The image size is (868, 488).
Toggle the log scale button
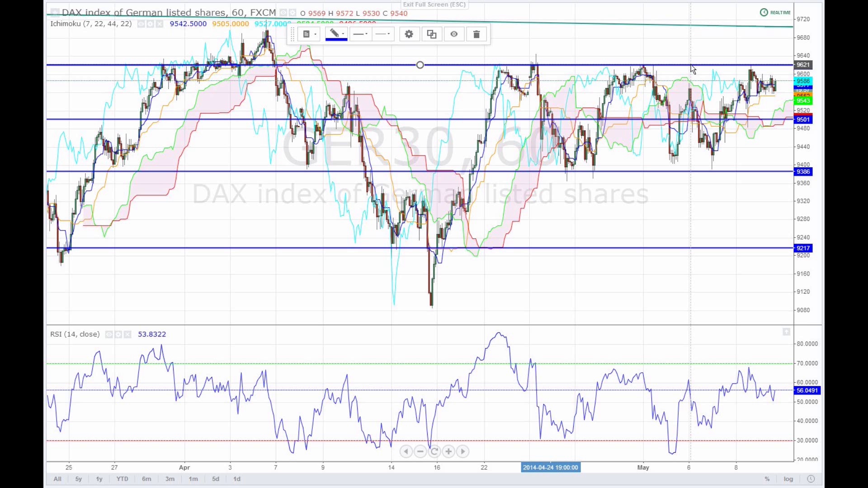[x=788, y=479]
